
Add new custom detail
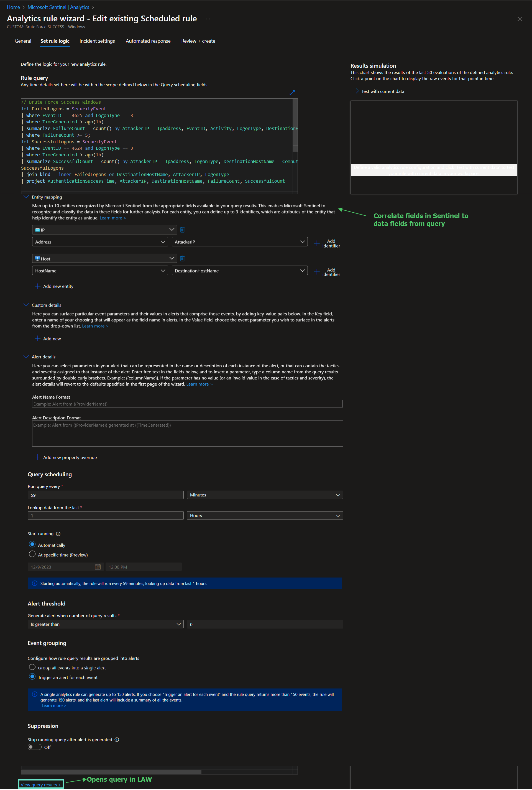48,339
